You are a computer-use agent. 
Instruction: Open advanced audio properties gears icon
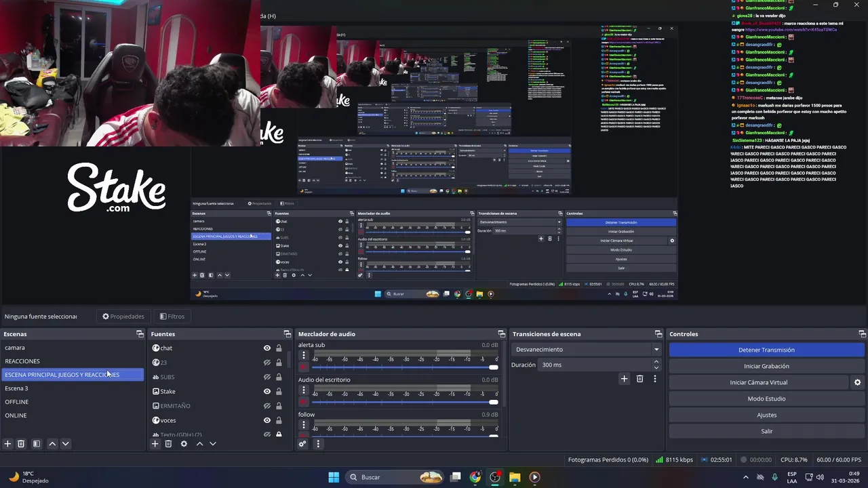[x=302, y=444]
